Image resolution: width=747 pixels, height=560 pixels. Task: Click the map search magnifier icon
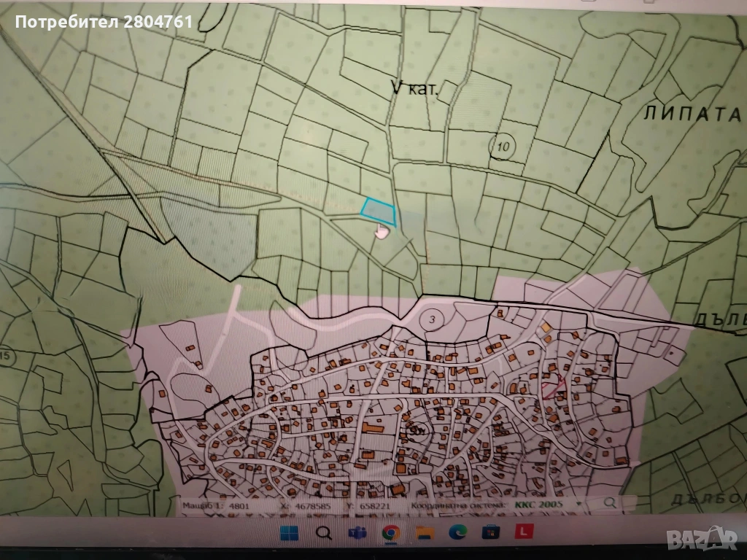pyautogui.click(x=609, y=503)
